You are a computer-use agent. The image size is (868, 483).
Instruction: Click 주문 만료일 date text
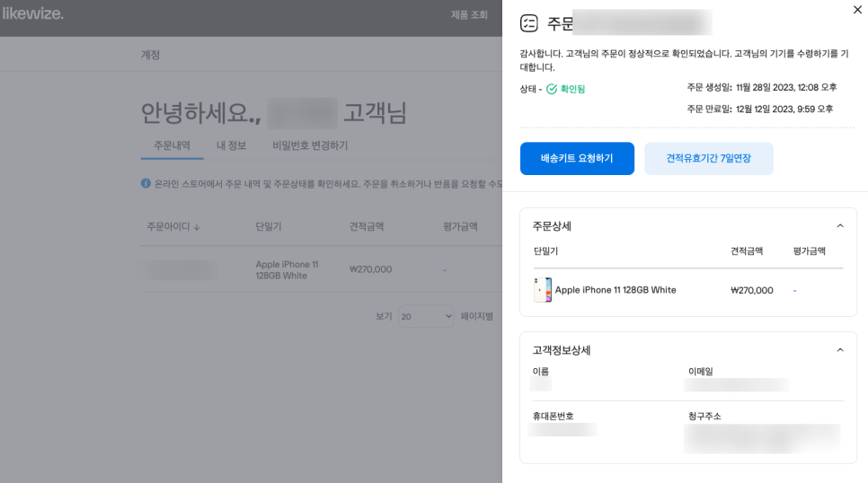pyautogui.click(x=760, y=109)
